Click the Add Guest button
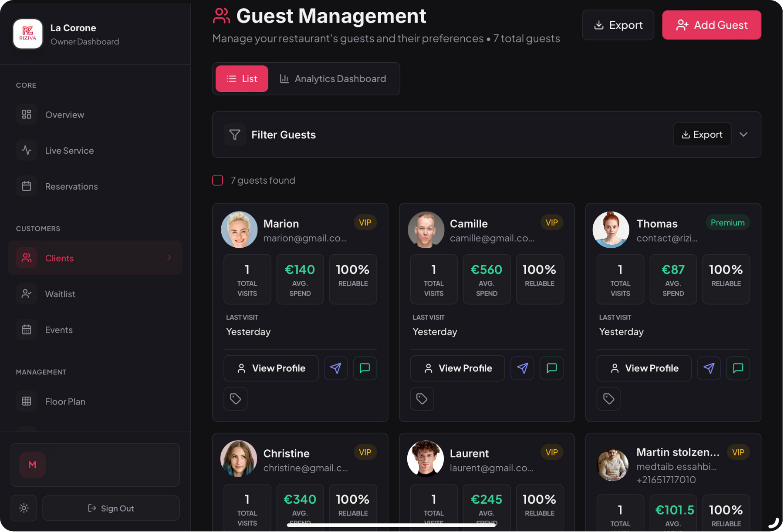The height and width of the screenshot is (532, 784). point(711,25)
